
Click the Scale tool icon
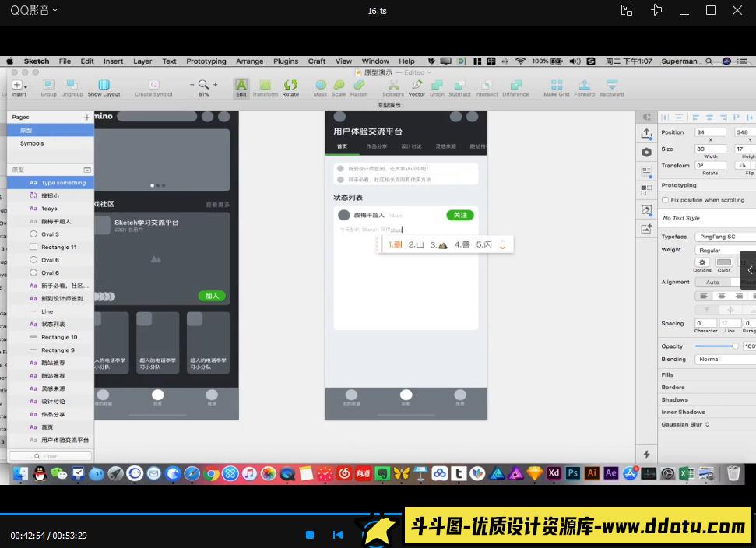click(x=339, y=88)
